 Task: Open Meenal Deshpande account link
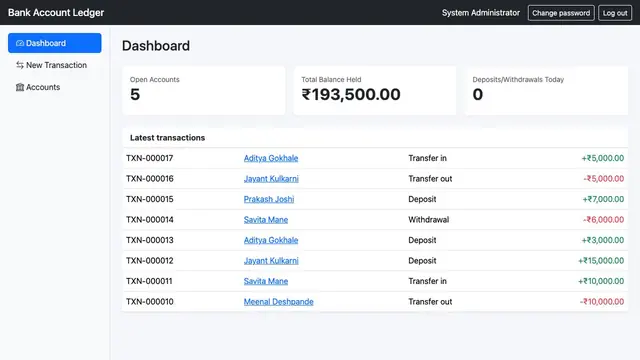click(x=278, y=302)
